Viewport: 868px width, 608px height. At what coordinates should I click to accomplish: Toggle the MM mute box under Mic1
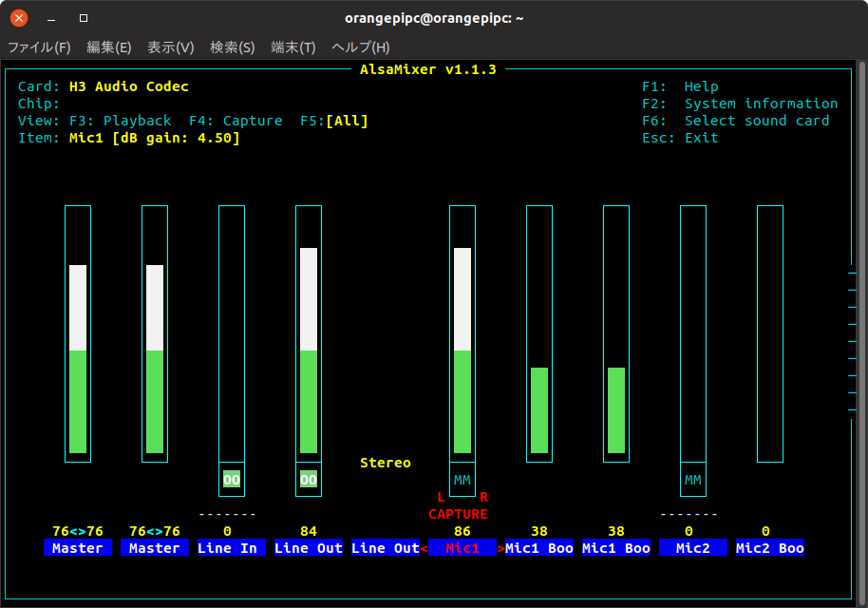click(x=462, y=480)
